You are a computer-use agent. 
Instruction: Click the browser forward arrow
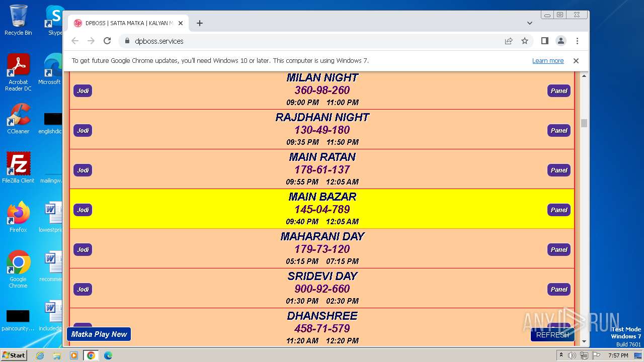(91, 41)
